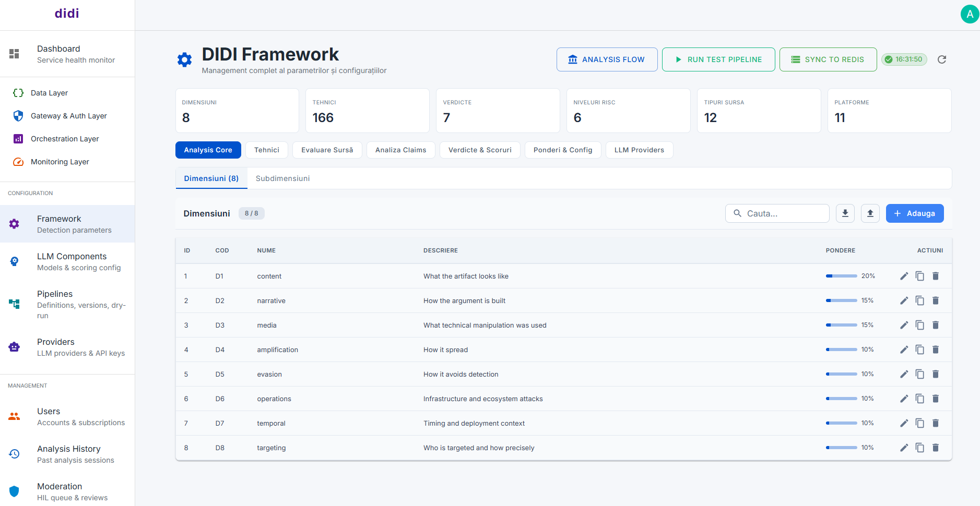Edit the operations dimension
The image size is (980, 506).
[x=904, y=399]
